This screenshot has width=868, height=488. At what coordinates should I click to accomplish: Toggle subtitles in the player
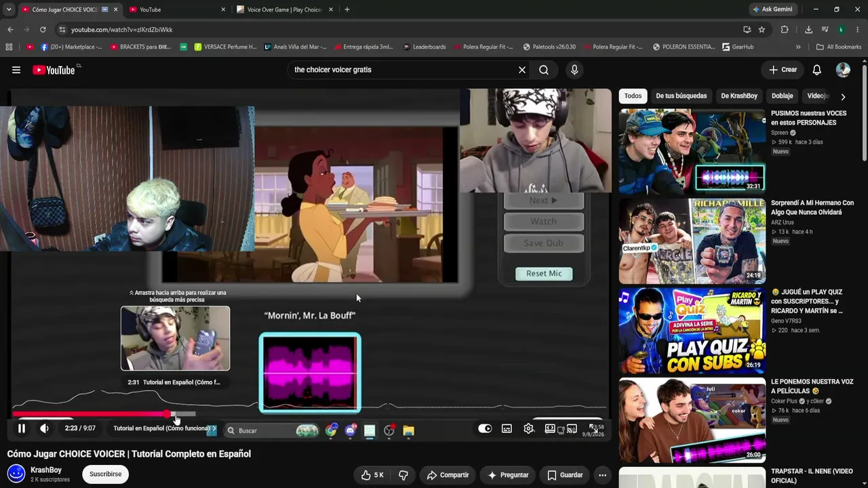[x=507, y=428]
